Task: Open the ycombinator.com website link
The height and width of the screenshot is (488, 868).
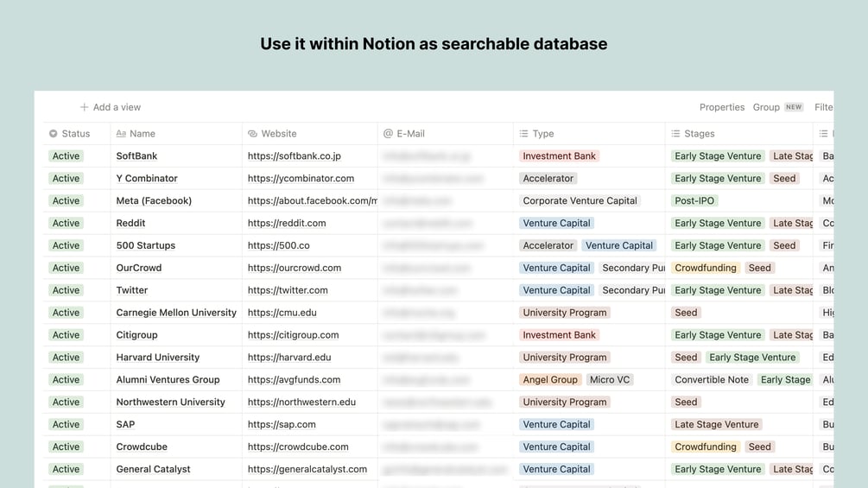Action: pyautogui.click(x=301, y=179)
